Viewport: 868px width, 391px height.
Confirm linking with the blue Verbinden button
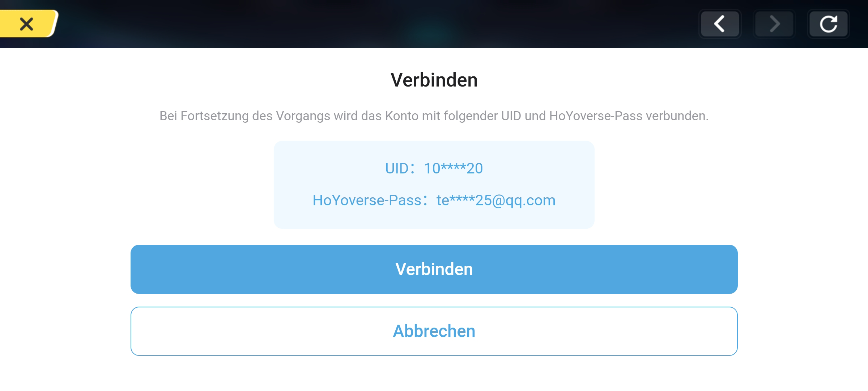click(434, 269)
